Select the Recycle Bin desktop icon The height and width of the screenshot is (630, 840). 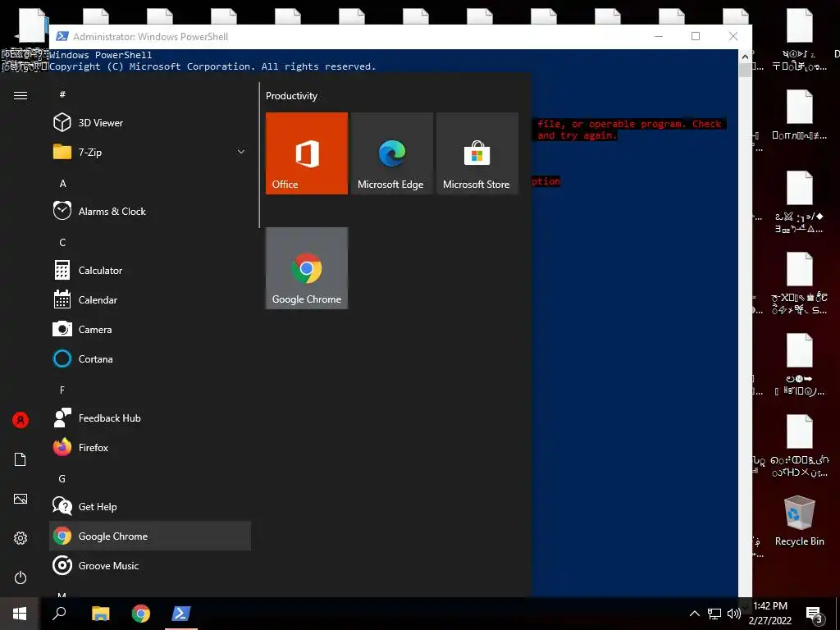coord(799,521)
